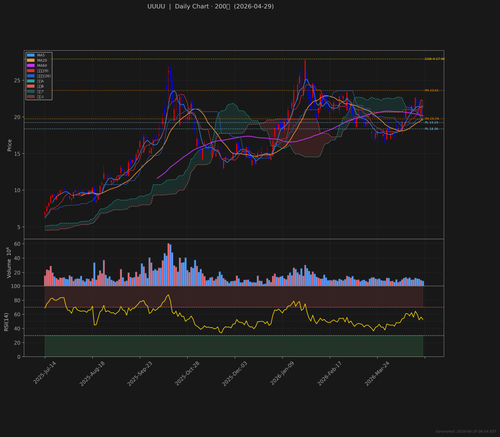Select the MA60 legend label
This screenshot has height=437, width=500.
[42, 65]
